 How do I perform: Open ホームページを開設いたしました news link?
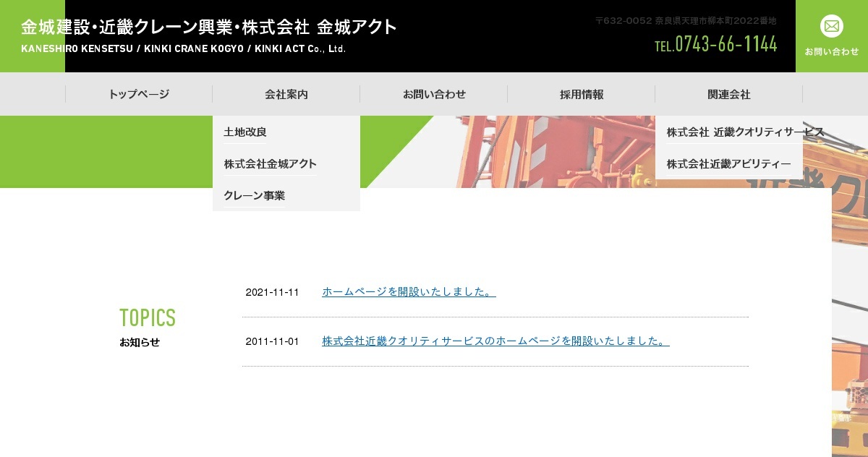pos(409,291)
